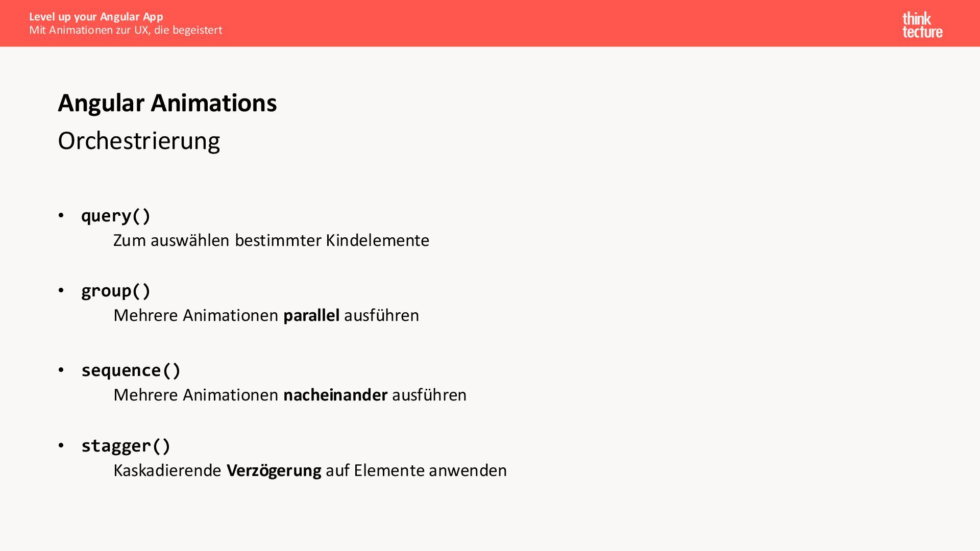
Task: Click the 'Angular Animations' title
Action: click(167, 103)
